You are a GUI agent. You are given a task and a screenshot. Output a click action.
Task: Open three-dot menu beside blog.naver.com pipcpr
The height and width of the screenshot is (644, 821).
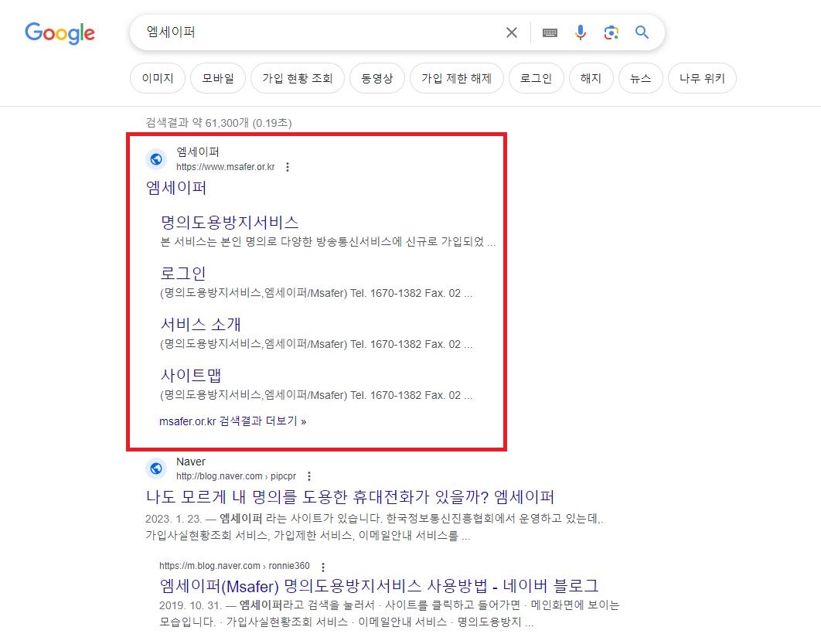309,476
